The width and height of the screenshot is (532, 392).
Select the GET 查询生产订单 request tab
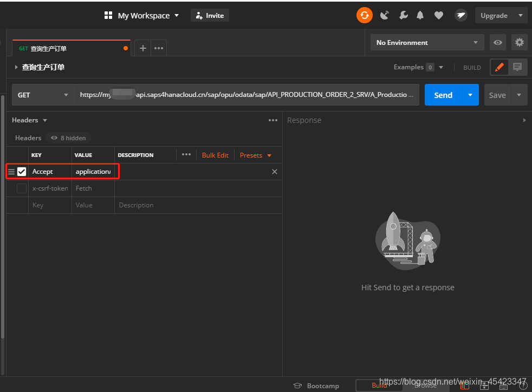coord(72,48)
